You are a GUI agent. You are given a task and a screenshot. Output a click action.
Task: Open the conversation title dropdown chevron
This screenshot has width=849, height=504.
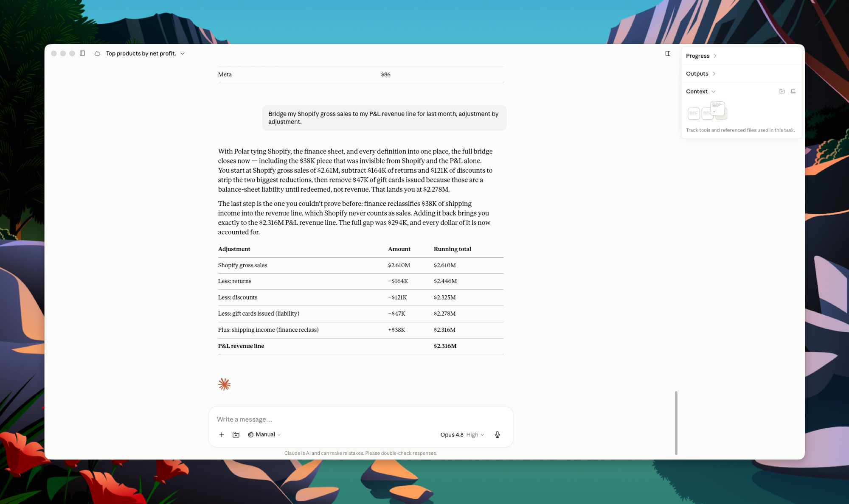(x=183, y=53)
